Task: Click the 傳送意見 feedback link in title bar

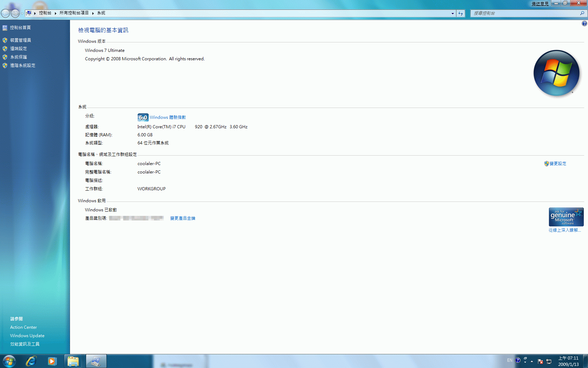Action: (540, 4)
